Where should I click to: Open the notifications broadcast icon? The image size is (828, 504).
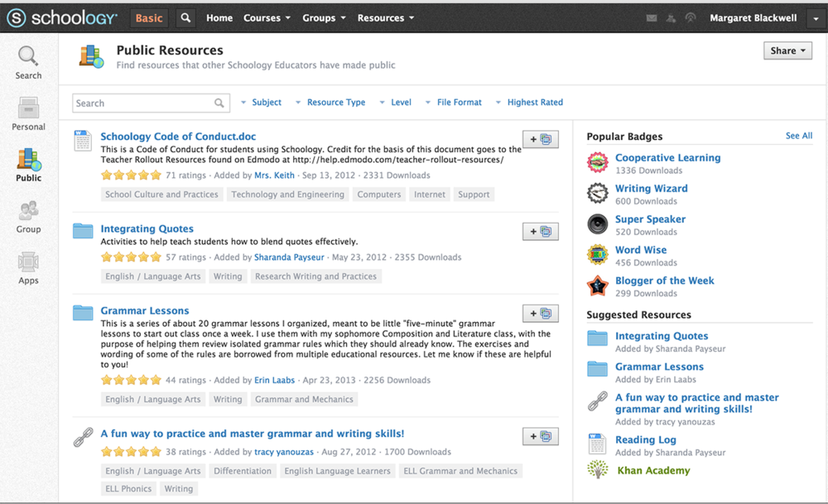coord(691,18)
